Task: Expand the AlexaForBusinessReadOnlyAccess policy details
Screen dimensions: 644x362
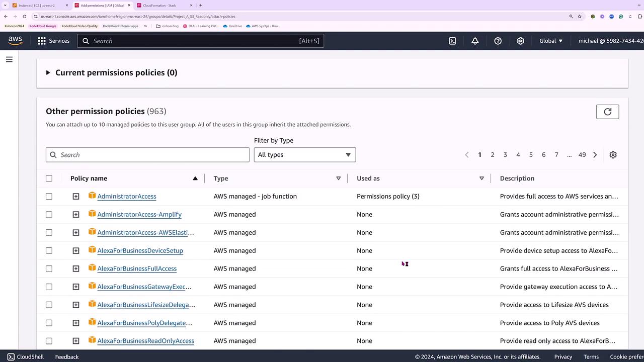Action: (76, 341)
